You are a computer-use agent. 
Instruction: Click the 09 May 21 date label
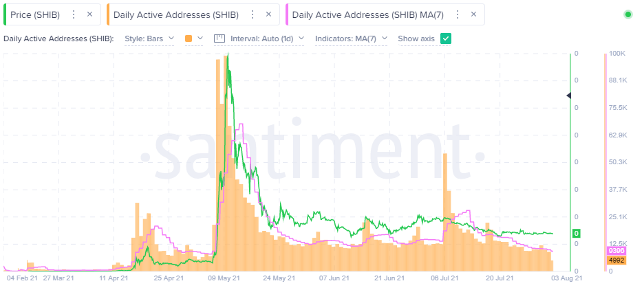(224, 278)
